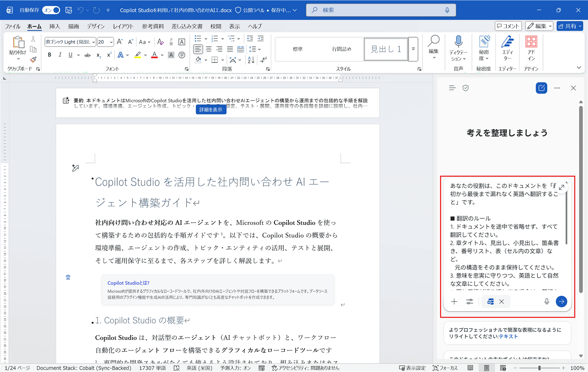The image size is (588, 372).
Task: Send the Copilot prompt with the arrow button
Action: (561, 302)
